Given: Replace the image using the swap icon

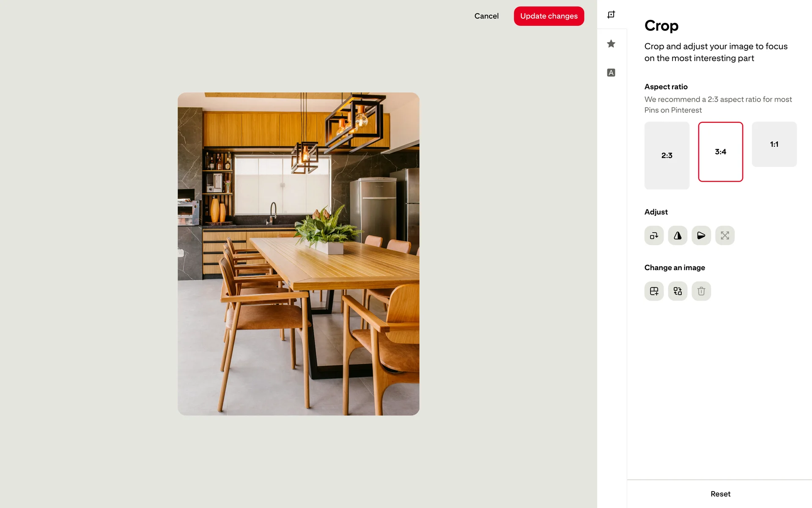Looking at the screenshot, I should pyautogui.click(x=678, y=291).
